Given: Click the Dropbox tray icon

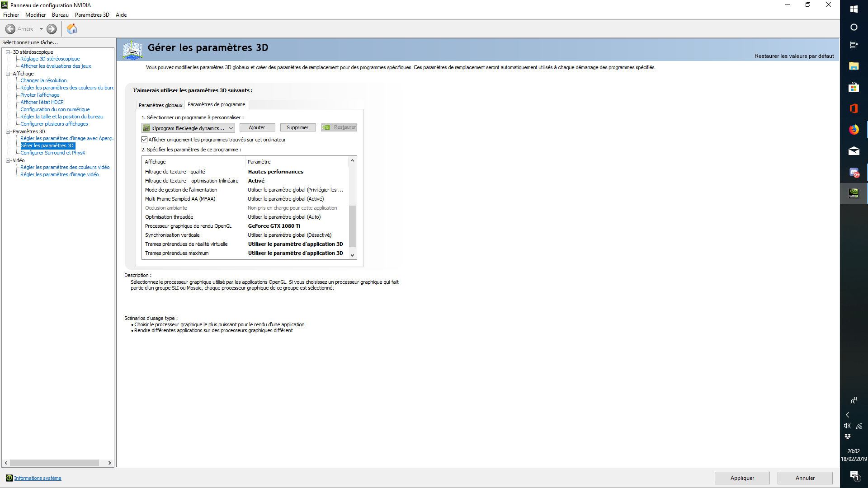Looking at the screenshot, I should point(848,436).
